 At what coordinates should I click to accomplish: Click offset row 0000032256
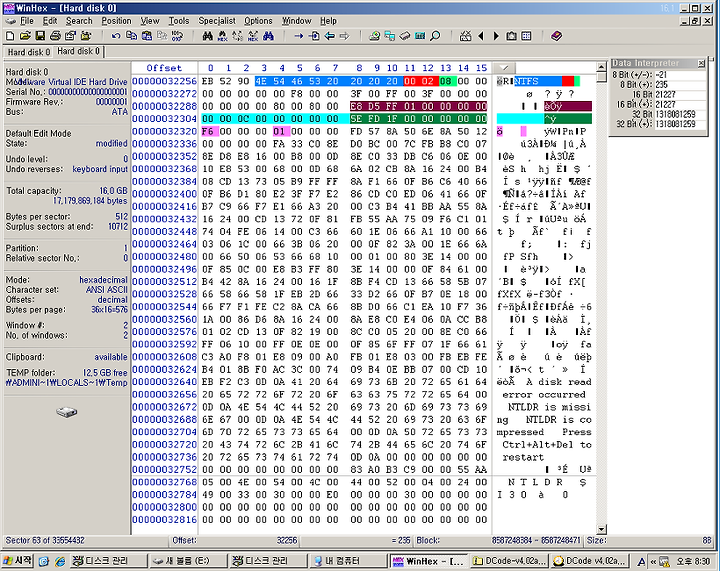pyautogui.click(x=164, y=81)
